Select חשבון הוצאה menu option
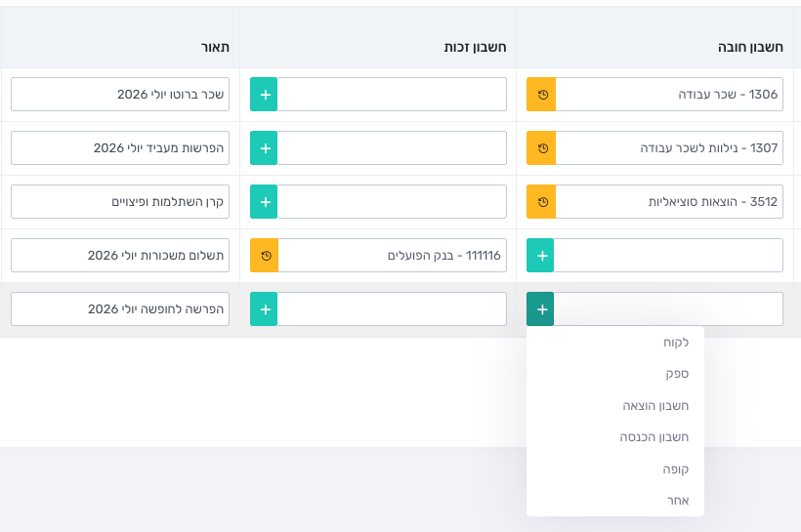801x532 pixels. [615, 406]
